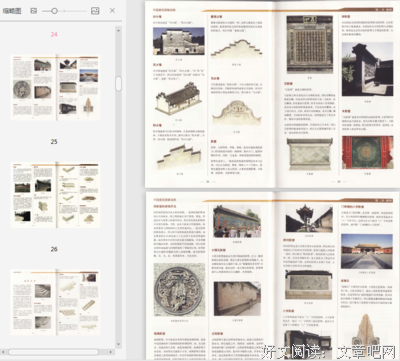Open page 24 thumbnail
This screenshot has width=400, height=361.
pos(55,88)
